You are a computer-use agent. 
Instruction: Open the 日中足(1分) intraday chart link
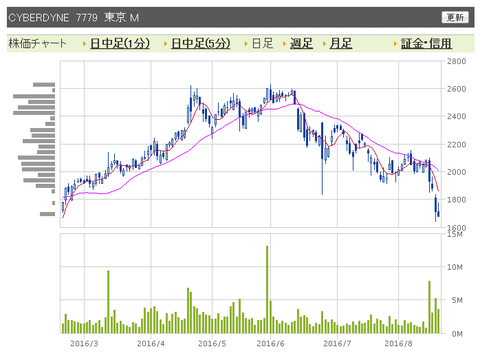[x=120, y=43]
